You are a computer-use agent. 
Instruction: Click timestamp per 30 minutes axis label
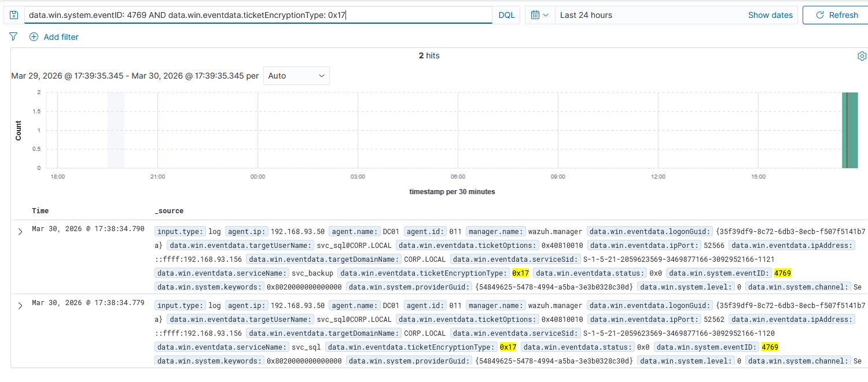452,191
